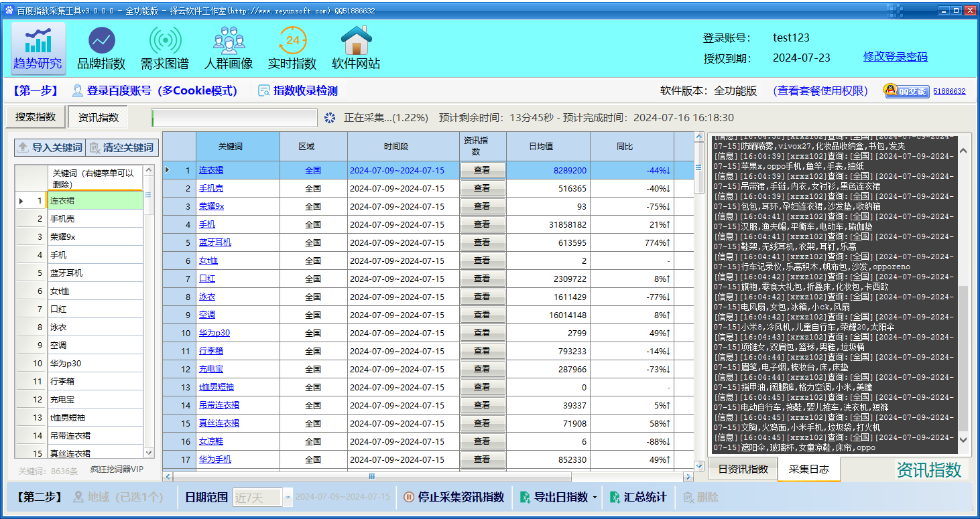
Task: Click the row selector arrow of row 1
Action: pos(168,170)
